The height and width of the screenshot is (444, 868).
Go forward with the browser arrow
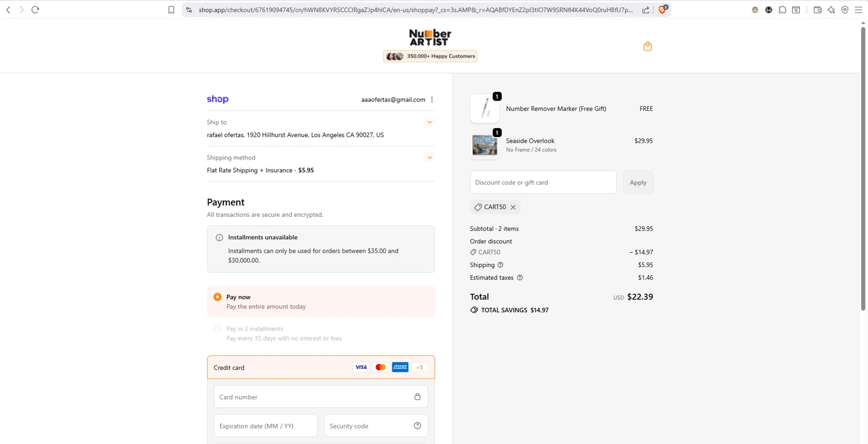tap(21, 10)
